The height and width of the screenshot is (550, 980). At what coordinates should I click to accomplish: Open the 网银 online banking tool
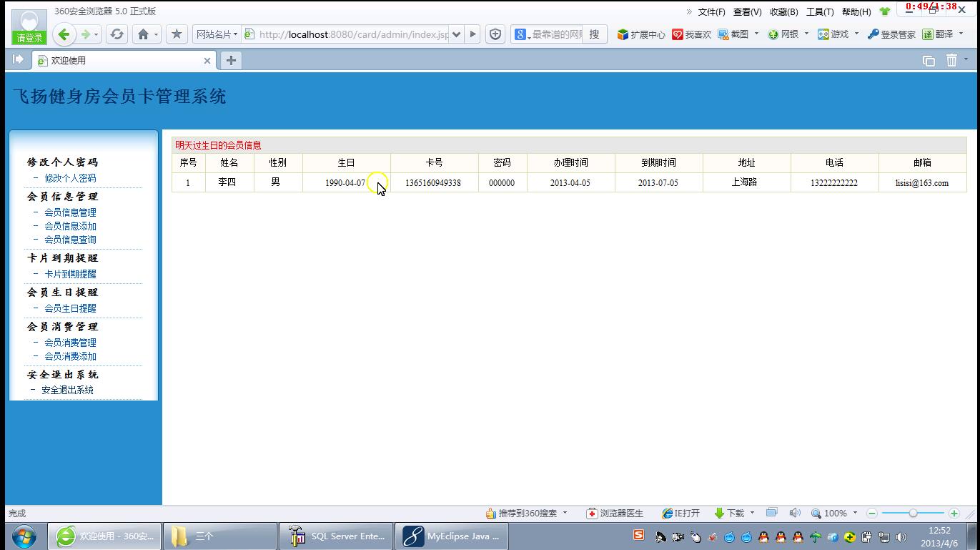783,34
